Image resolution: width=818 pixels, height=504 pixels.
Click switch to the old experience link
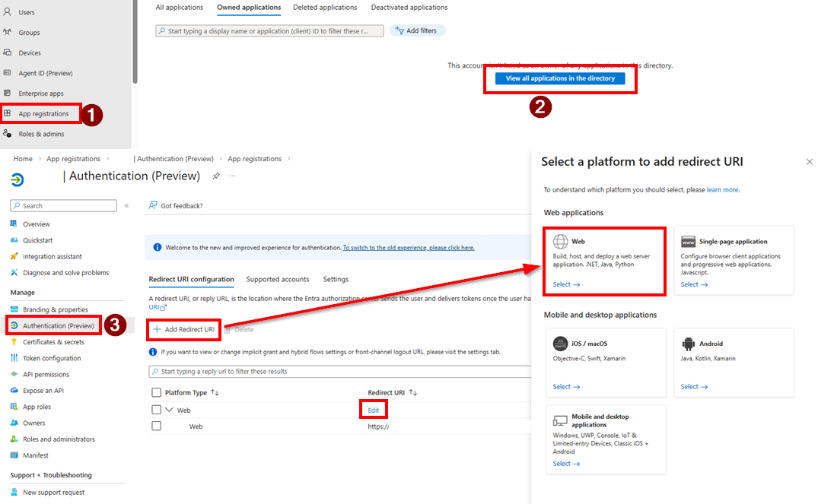click(x=409, y=248)
